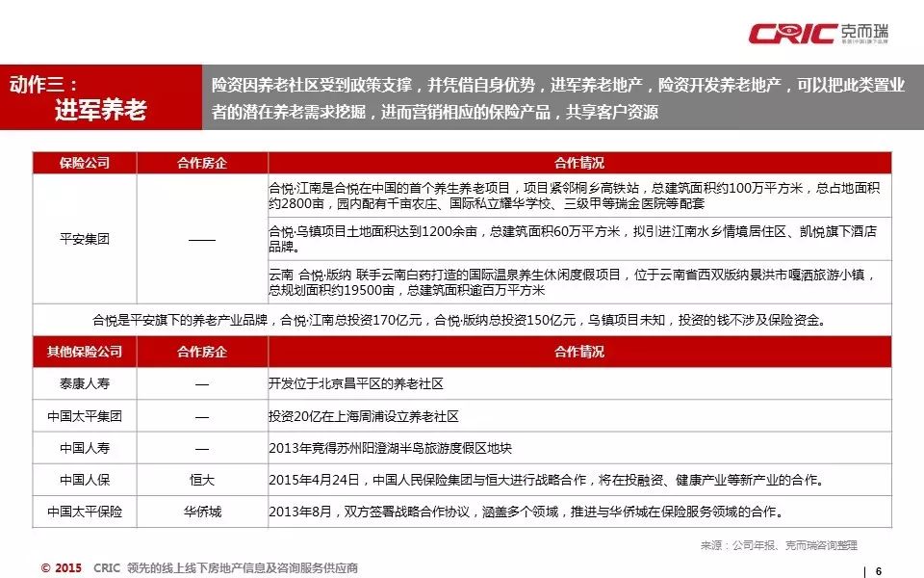Click the 其他保险公司 header cell
Image resolution: width=924 pixels, height=578 pixels.
[85, 352]
